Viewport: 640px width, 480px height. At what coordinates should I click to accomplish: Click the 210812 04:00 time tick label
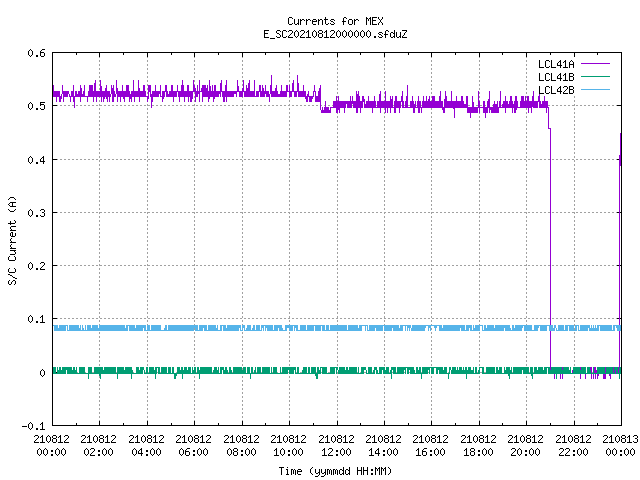(146, 445)
